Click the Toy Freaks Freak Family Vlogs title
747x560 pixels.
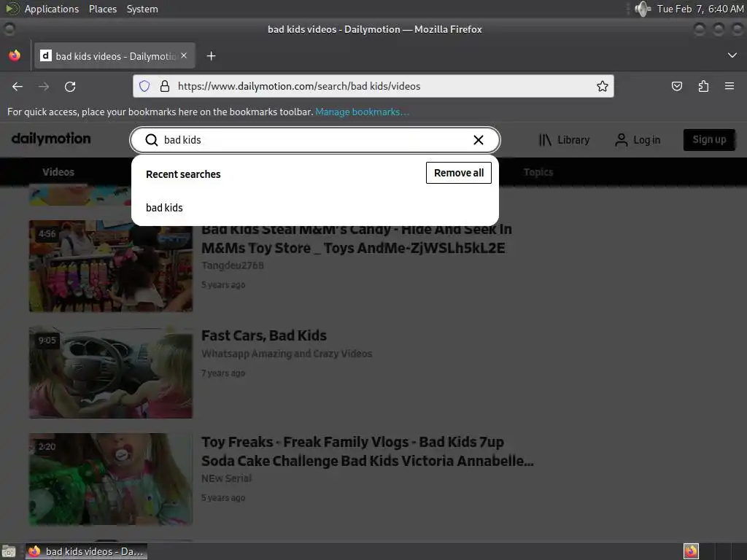pos(368,451)
